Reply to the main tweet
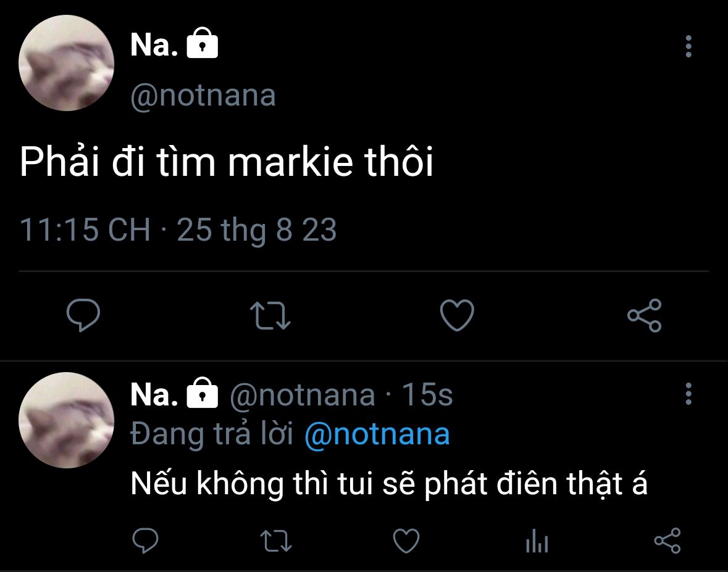Image resolution: width=728 pixels, height=572 pixels. click(83, 315)
